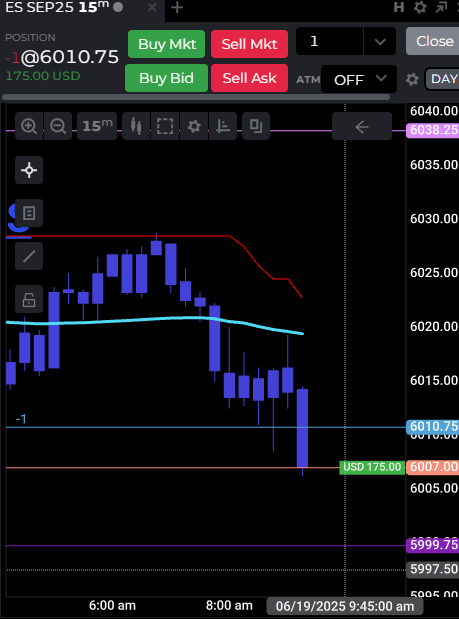Image resolution: width=459 pixels, height=619 pixels.
Task: Click the Sell Mkt button
Action: tap(249, 44)
